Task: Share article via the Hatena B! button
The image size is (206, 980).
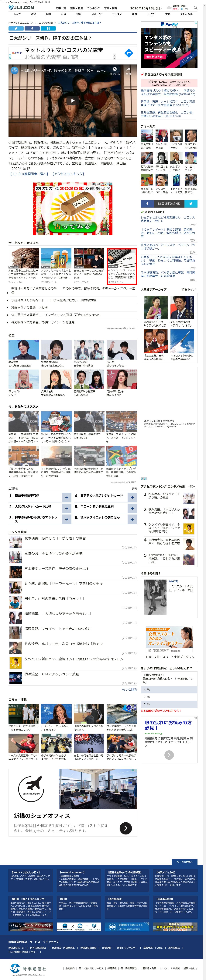Action: coord(48,28)
